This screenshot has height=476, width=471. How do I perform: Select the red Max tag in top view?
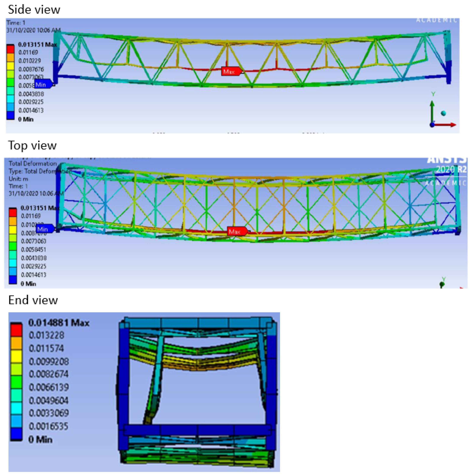pos(235,231)
